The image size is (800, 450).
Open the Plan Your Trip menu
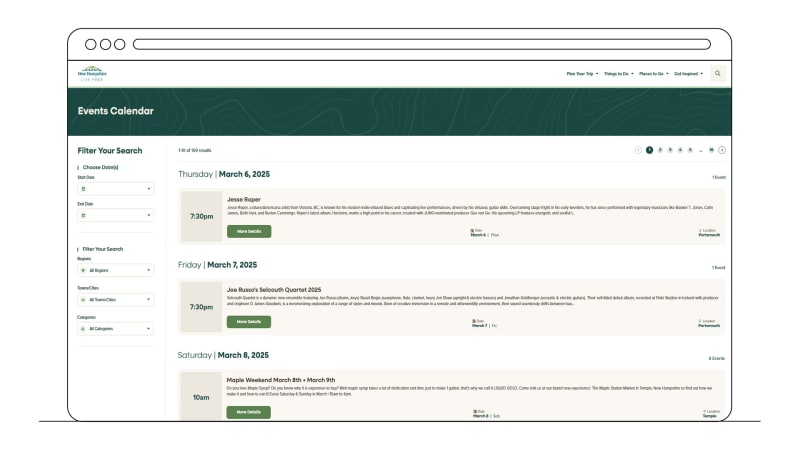point(583,73)
